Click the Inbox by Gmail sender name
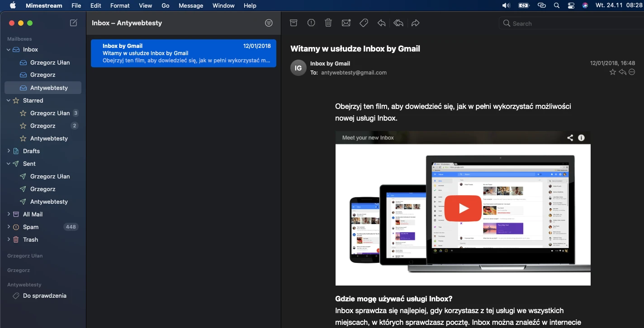Image resolution: width=644 pixels, height=328 pixels. (x=330, y=63)
